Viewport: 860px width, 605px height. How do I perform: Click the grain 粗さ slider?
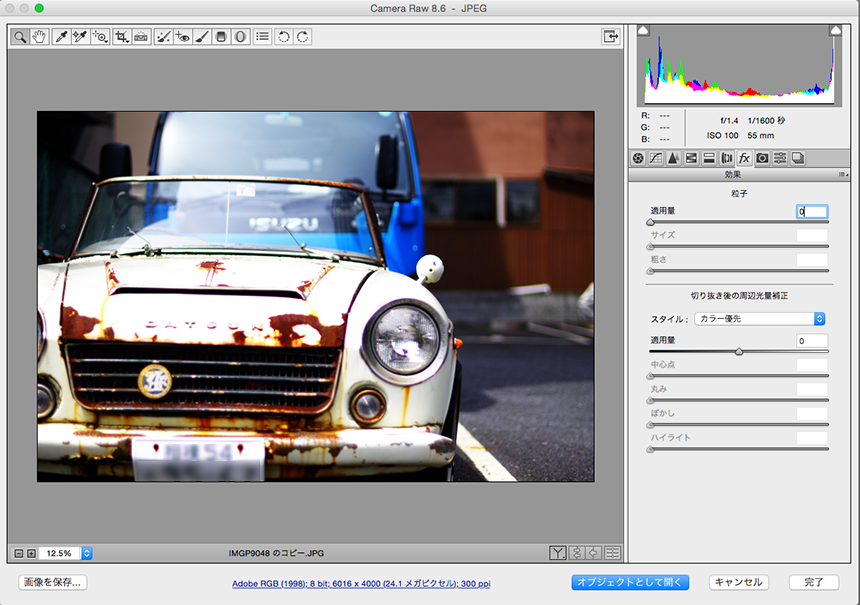[739, 271]
